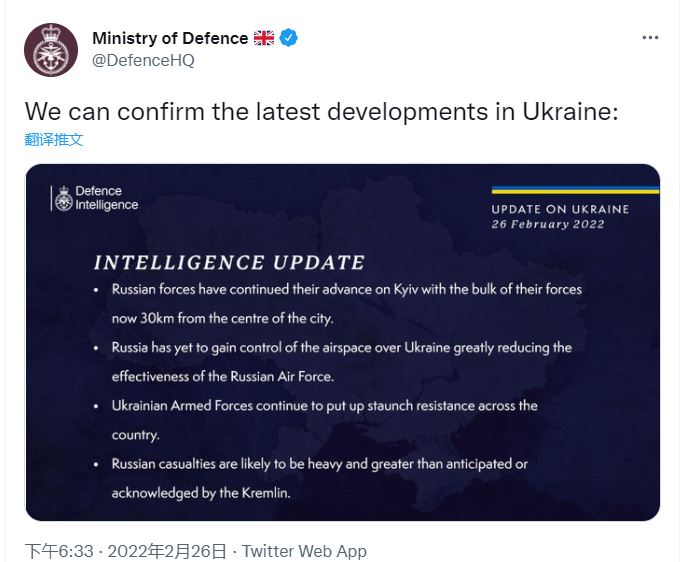Open the Twitter Web App source link

point(304,551)
